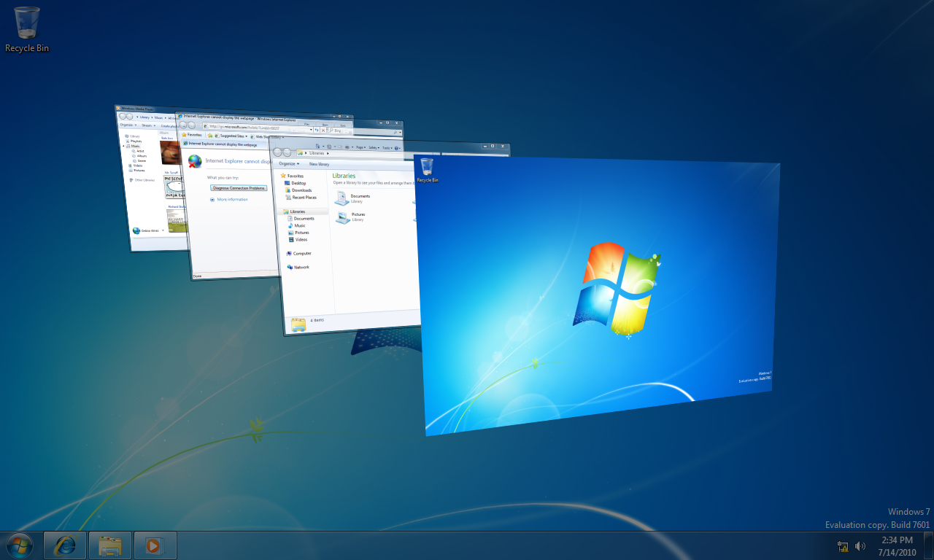Click the Refresh icon in the IE address bar
The height and width of the screenshot is (560, 934).
316,129
